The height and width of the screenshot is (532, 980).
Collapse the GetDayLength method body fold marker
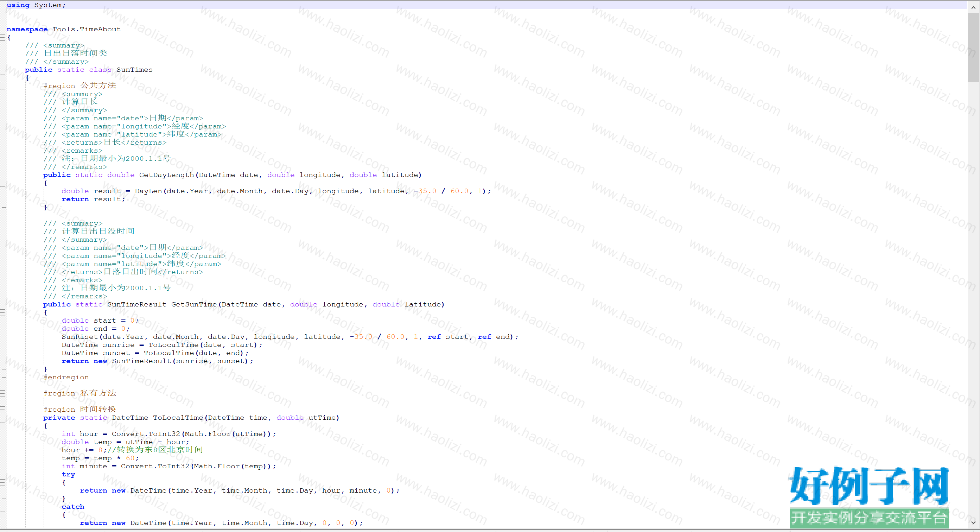click(x=2, y=183)
